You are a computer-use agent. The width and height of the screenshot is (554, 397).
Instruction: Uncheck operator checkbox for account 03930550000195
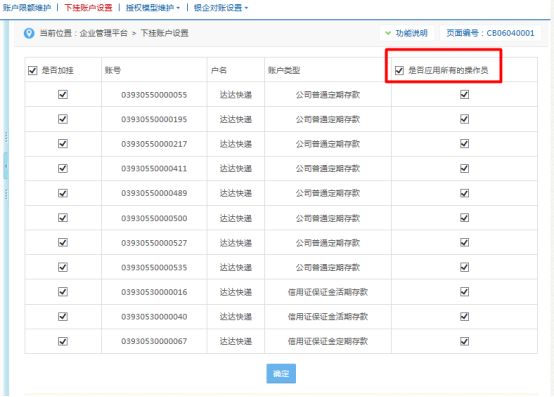point(464,119)
